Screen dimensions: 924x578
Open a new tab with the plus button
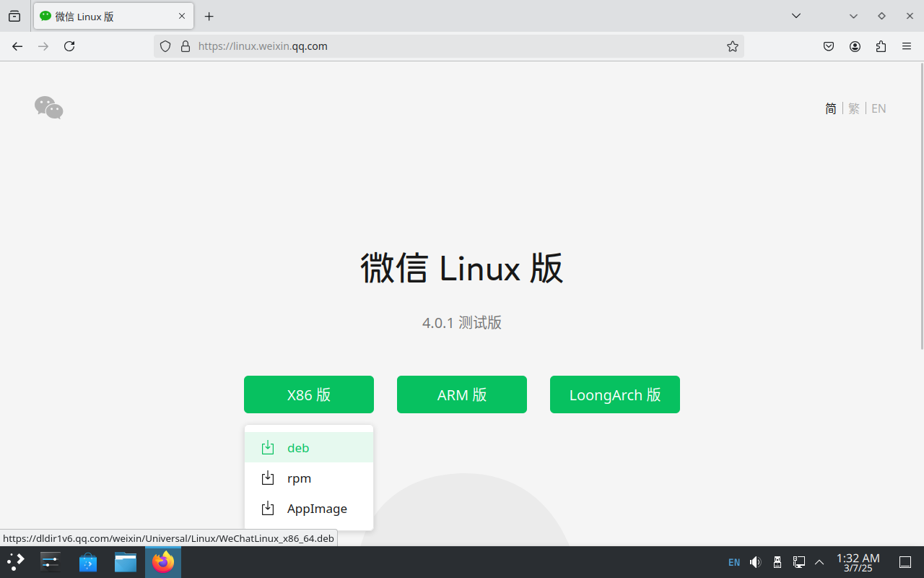click(209, 16)
